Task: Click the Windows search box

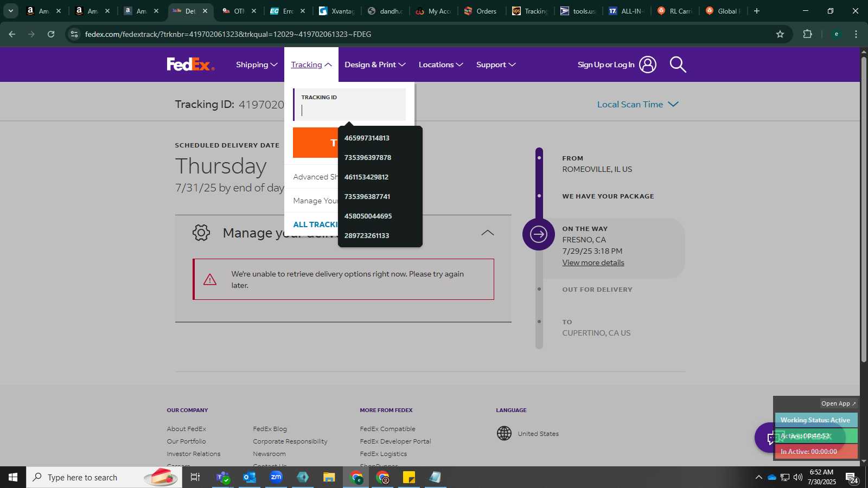Action: [x=104, y=477]
